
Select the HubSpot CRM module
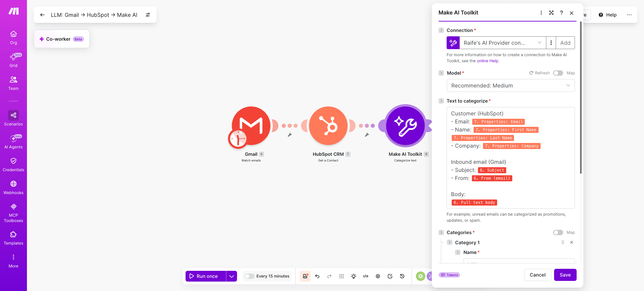328,126
